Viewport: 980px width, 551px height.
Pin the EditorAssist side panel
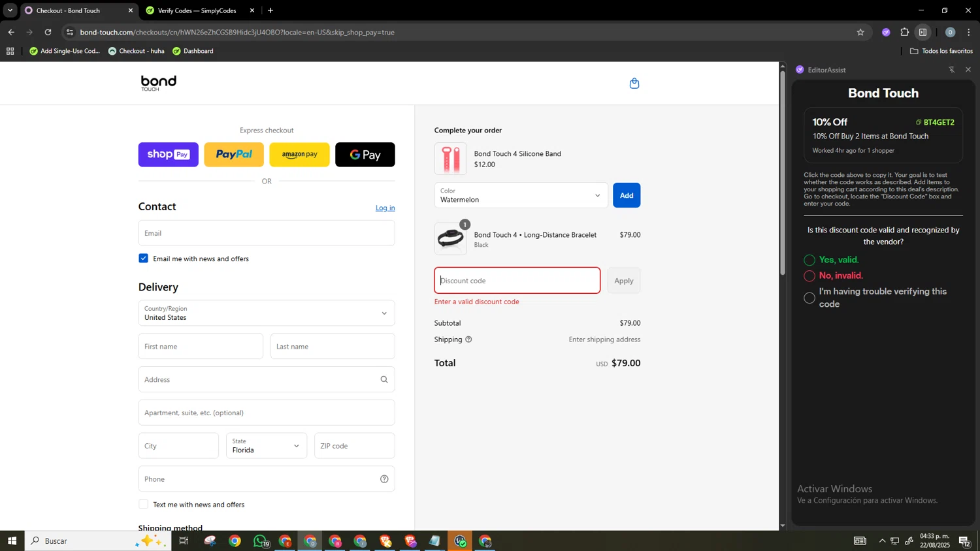coord(952,70)
